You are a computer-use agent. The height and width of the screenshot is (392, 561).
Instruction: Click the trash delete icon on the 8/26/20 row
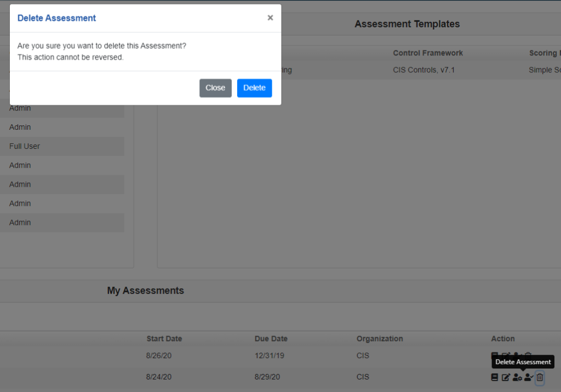pyautogui.click(x=528, y=355)
